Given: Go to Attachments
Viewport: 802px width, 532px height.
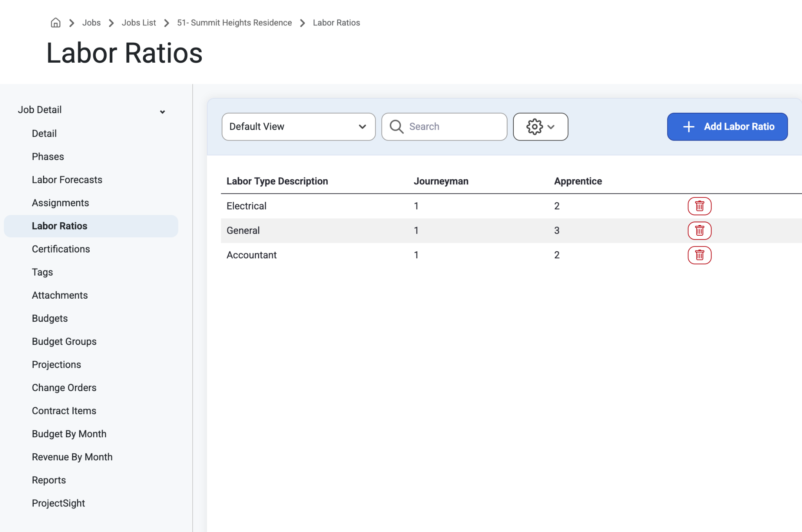Looking at the screenshot, I should coord(60,295).
